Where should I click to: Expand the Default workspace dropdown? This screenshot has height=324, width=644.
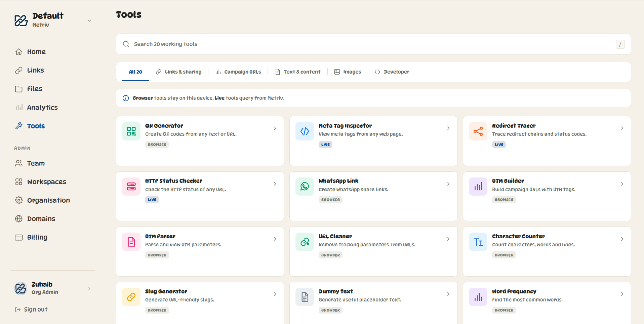click(89, 21)
